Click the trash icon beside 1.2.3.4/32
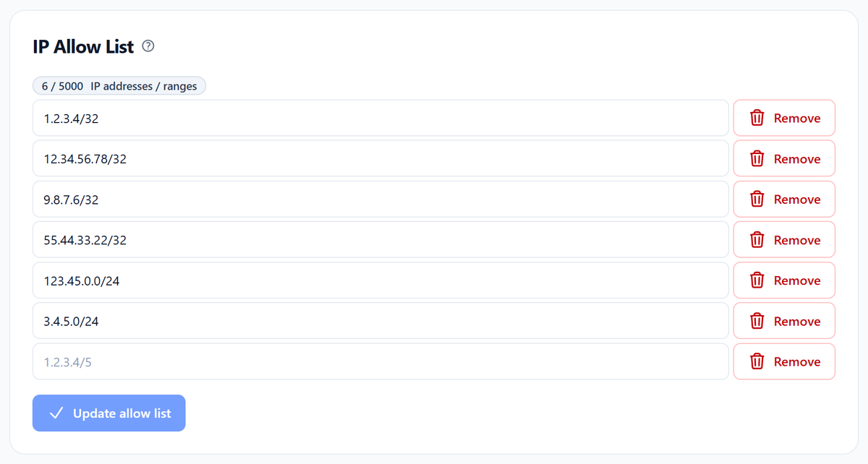868x464 pixels. coord(757,117)
